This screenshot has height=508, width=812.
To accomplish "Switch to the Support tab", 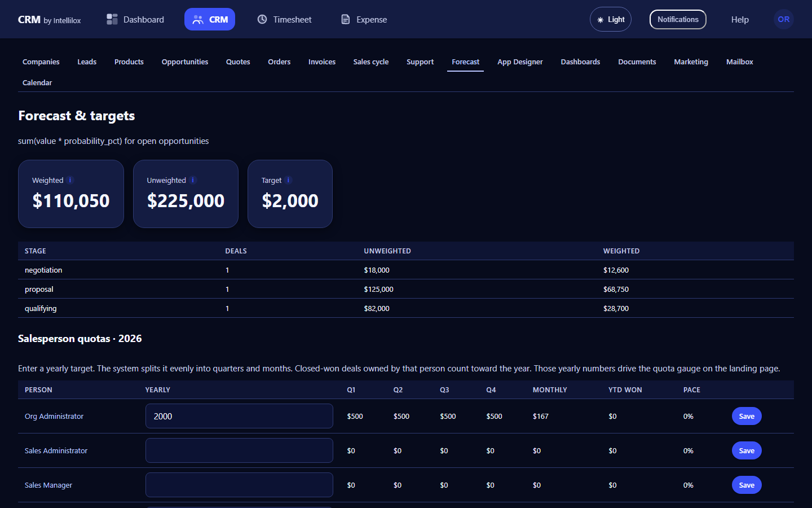I will point(420,62).
